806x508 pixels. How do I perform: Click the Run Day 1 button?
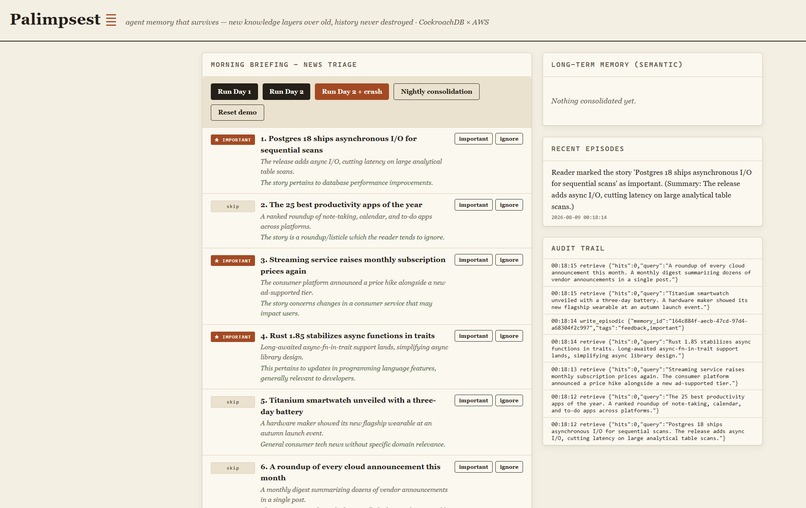click(x=234, y=92)
